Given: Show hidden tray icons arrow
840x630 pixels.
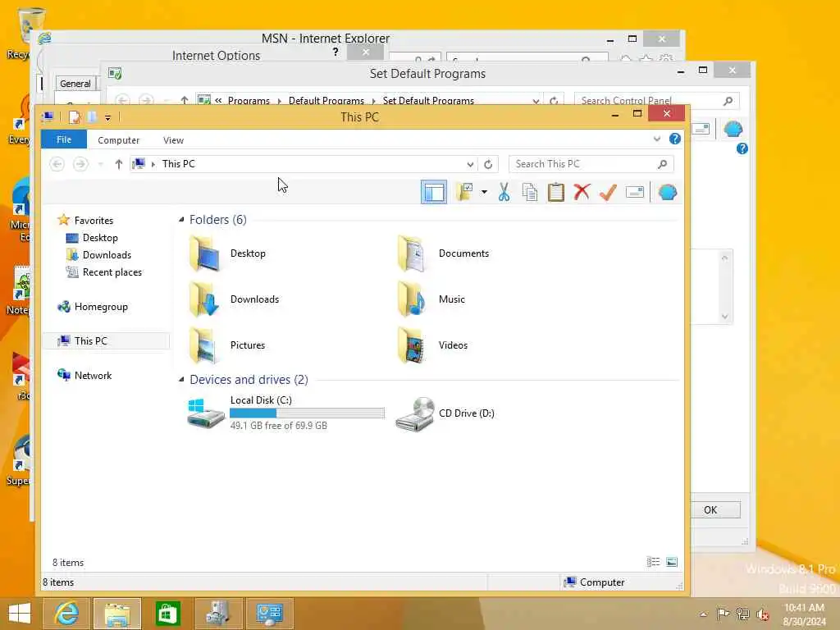Looking at the screenshot, I should pyautogui.click(x=703, y=614).
